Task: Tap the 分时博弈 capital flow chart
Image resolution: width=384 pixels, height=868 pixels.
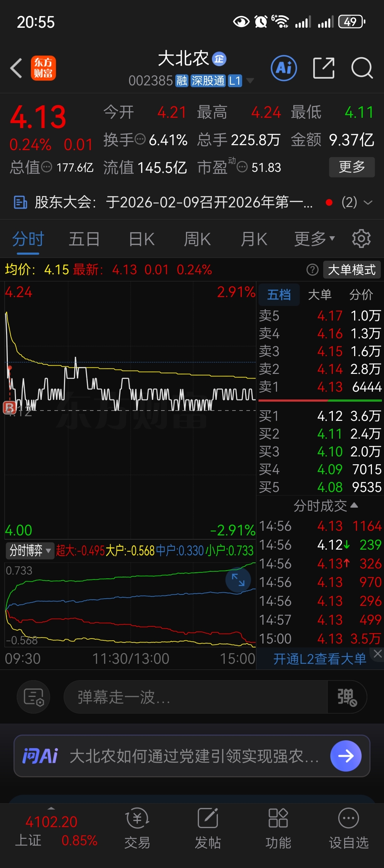Action: pos(130,605)
